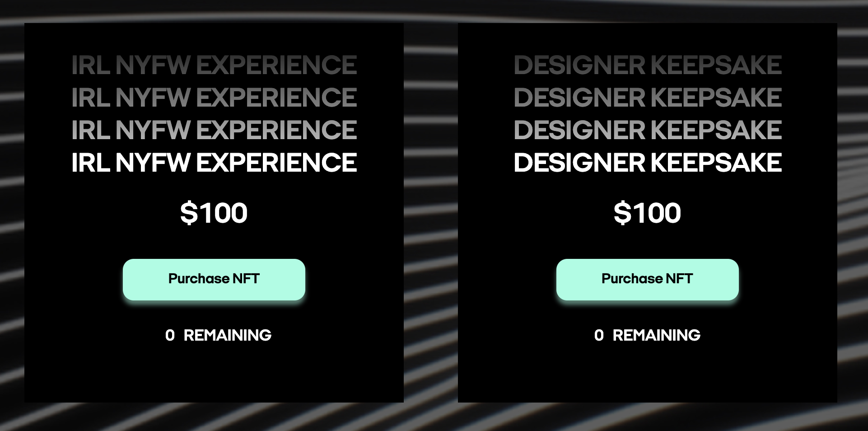Click the topmost faded DESIGNER KEEPSAKE text line
This screenshot has height=431, width=868.
tap(648, 64)
